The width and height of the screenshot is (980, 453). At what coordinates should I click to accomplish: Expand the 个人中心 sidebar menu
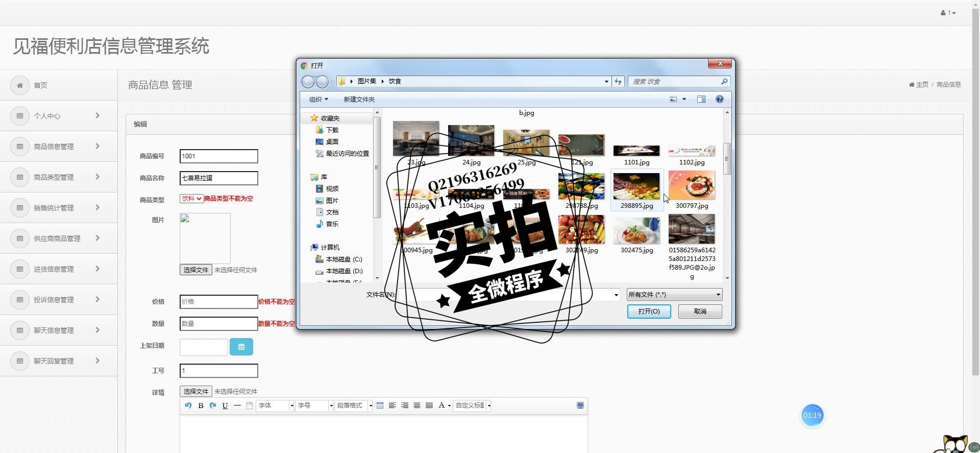[x=59, y=116]
